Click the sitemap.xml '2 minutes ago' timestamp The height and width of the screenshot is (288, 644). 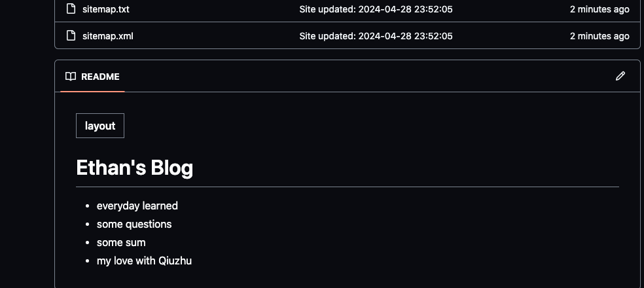point(599,36)
